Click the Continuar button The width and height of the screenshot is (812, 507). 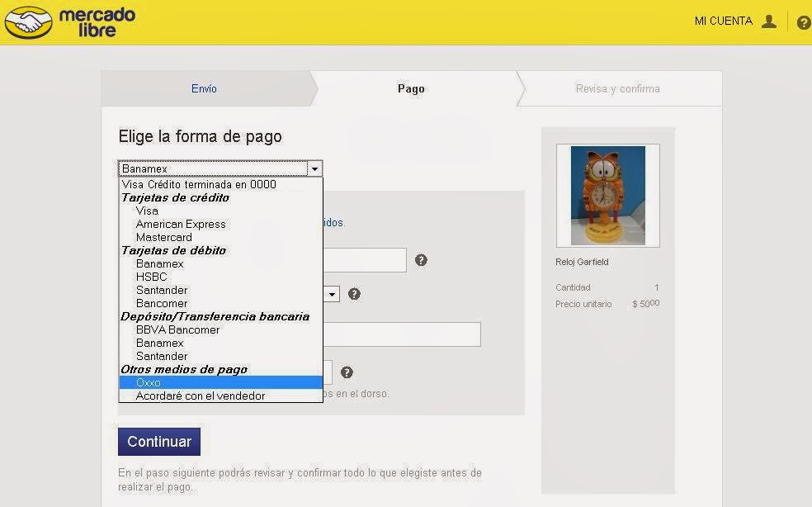(x=159, y=442)
